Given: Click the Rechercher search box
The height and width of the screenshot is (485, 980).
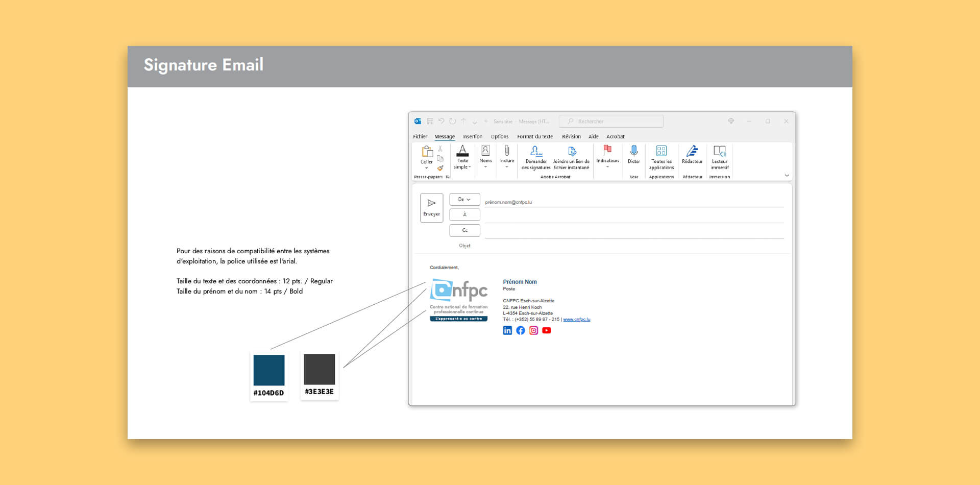Looking at the screenshot, I should [x=611, y=121].
